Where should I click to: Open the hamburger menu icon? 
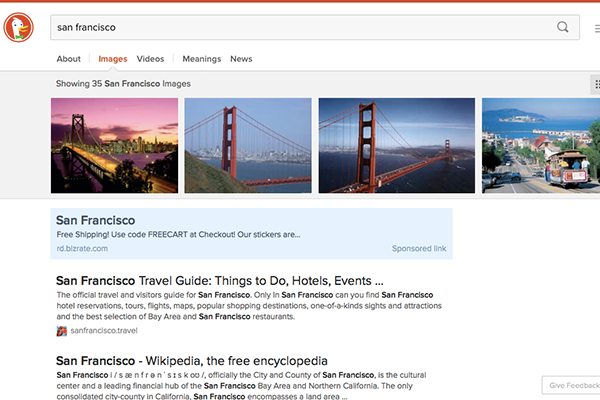597,28
